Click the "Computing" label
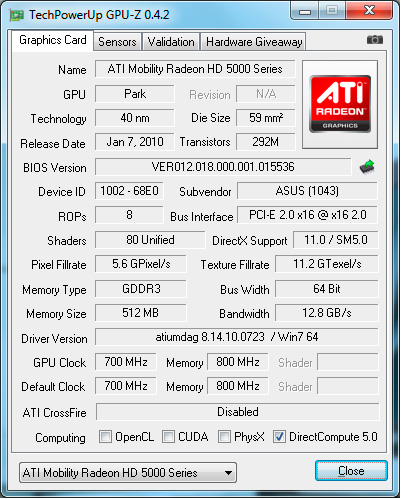Image resolution: width=401 pixels, height=499 pixels. 60,438
